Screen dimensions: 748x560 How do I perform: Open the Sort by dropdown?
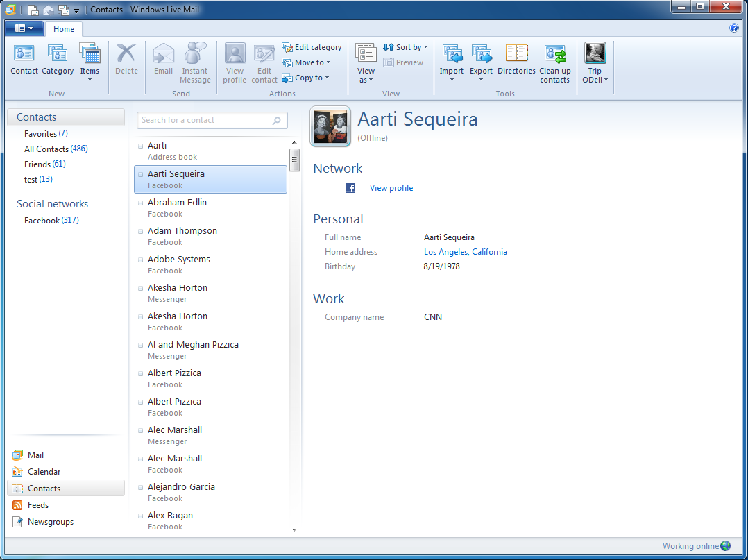[405, 47]
